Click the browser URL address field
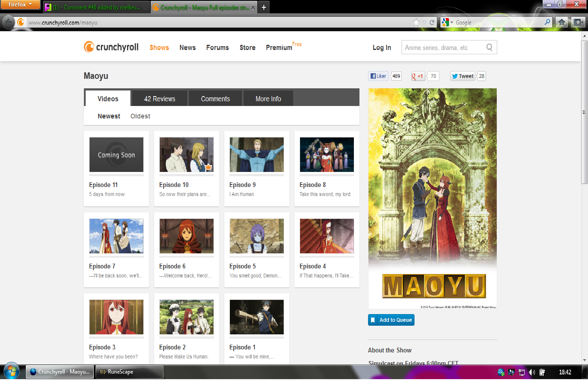The height and width of the screenshot is (380, 588). pos(219,22)
